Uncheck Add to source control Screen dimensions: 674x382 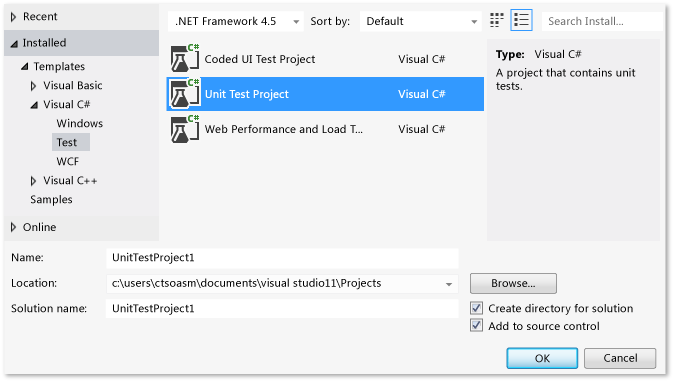pyautogui.click(x=476, y=325)
